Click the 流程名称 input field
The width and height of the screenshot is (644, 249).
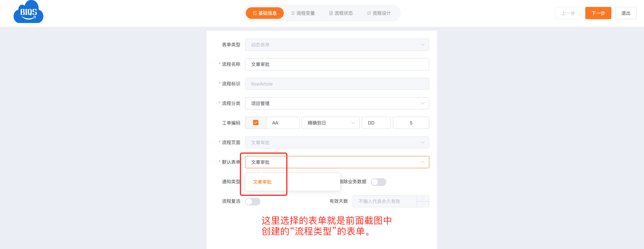337,64
